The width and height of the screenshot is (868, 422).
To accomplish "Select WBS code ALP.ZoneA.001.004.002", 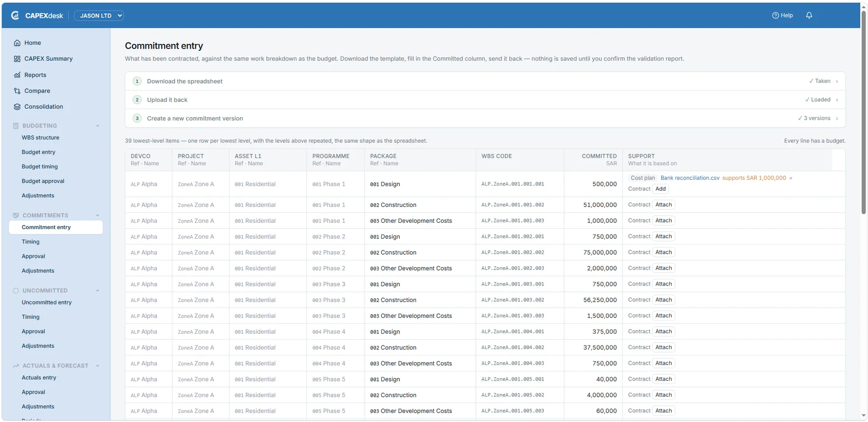I will 513,348.
